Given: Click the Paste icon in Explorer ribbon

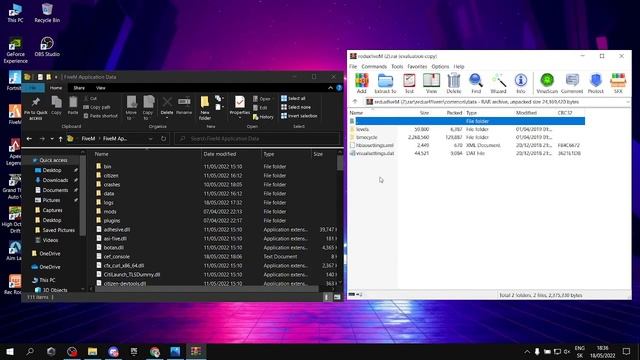Looking at the screenshot, I should (x=73, y=105).
